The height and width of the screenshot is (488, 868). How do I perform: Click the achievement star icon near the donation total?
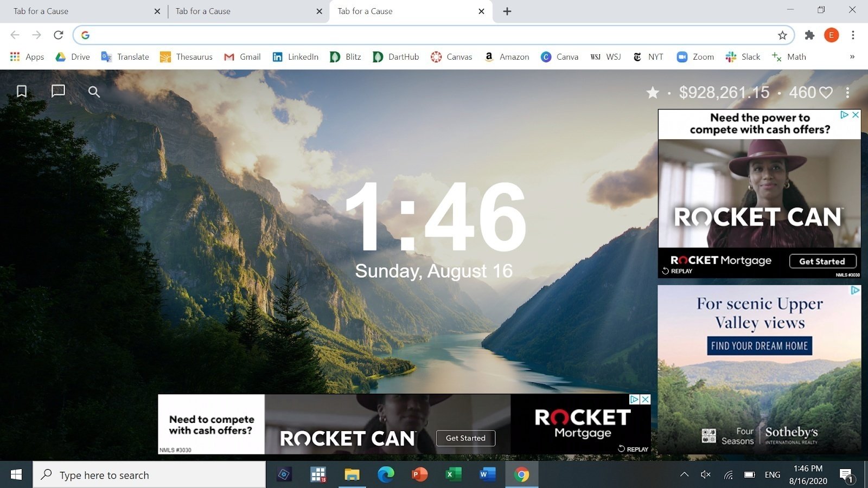tap(653, 93)
